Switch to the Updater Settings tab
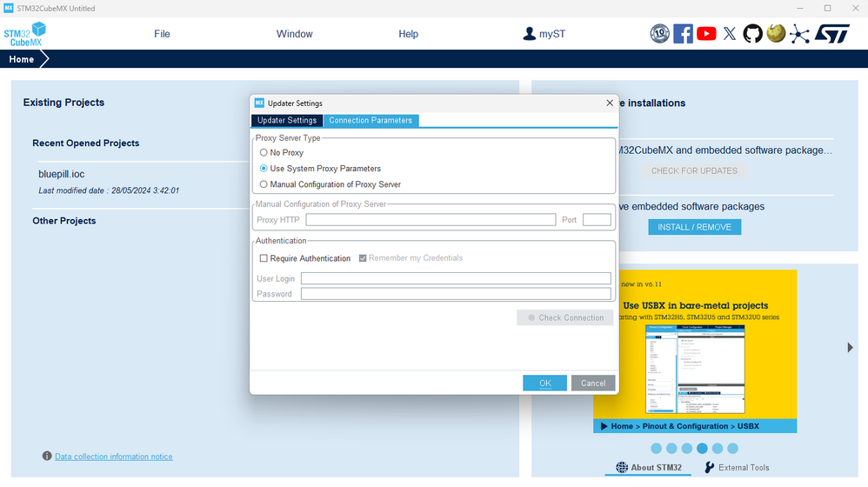Image resolution: width=868 pixels, height=487 pixels. click(287, 121)
